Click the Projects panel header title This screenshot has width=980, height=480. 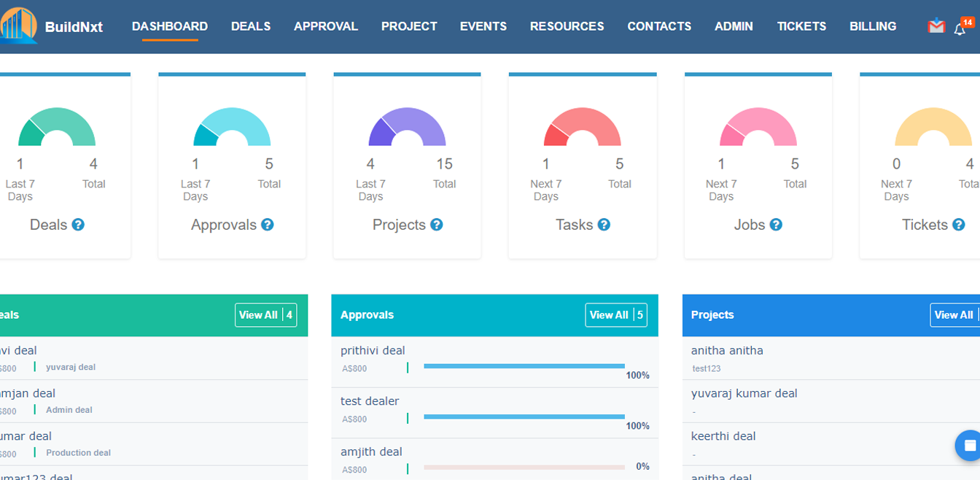pos(712,315)
